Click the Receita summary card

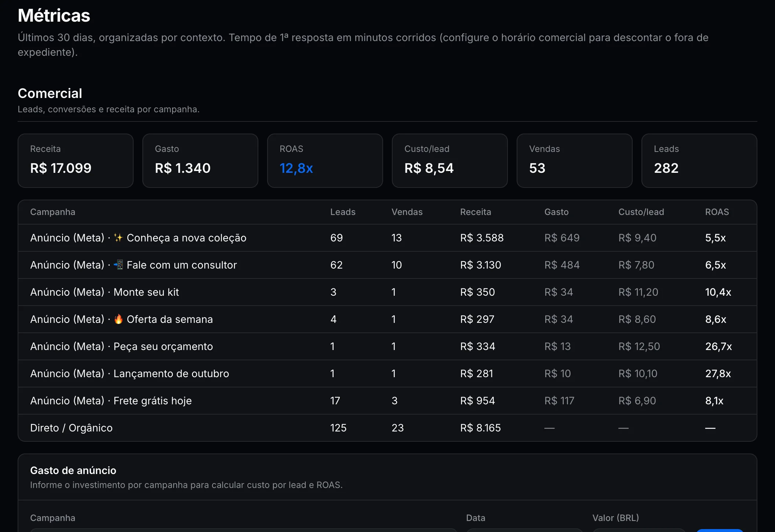click(76, 161)
